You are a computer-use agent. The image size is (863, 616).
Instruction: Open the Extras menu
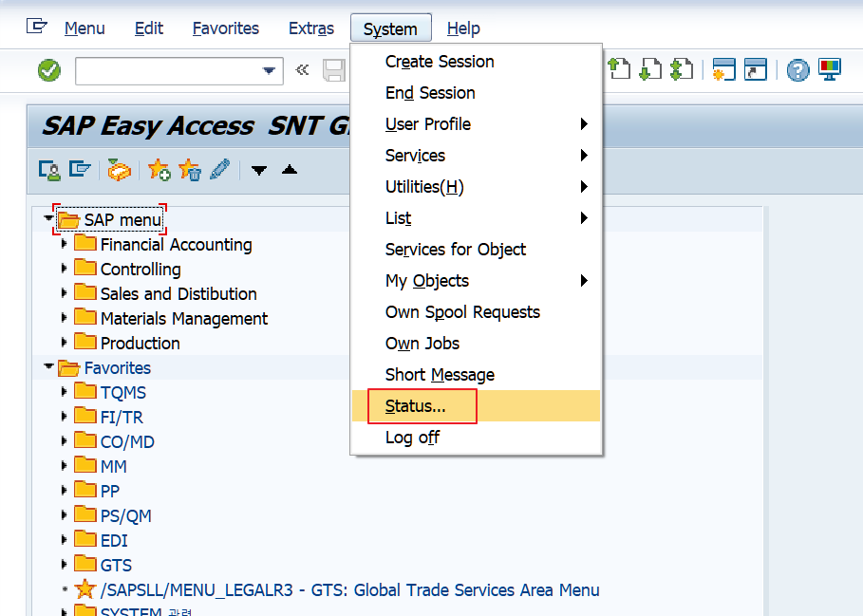click(311, 28)
